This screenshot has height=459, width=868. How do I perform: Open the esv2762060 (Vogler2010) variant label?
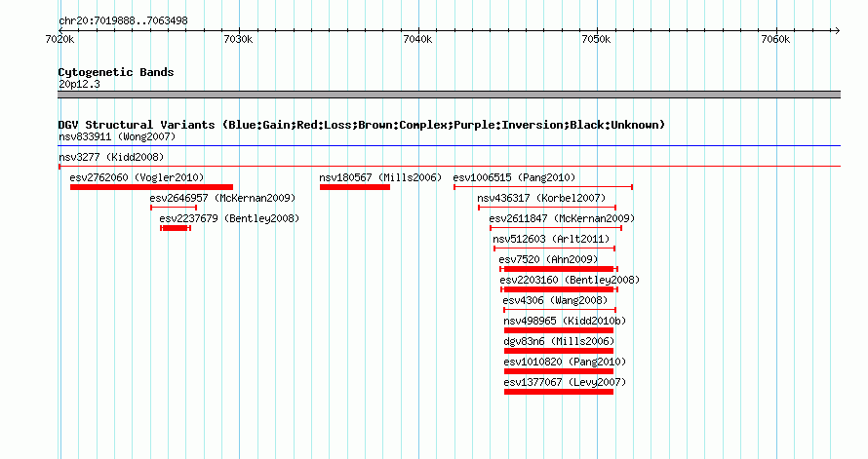137,177
